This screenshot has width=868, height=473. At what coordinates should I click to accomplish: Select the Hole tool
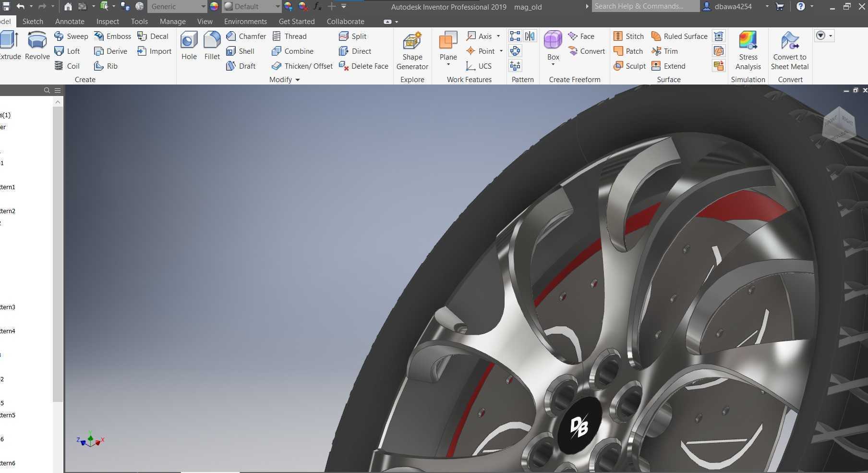(189, 46)
